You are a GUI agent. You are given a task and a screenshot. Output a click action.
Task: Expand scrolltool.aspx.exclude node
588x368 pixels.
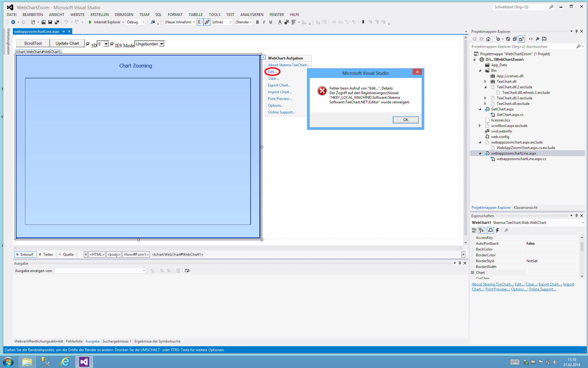click(480, 126)
